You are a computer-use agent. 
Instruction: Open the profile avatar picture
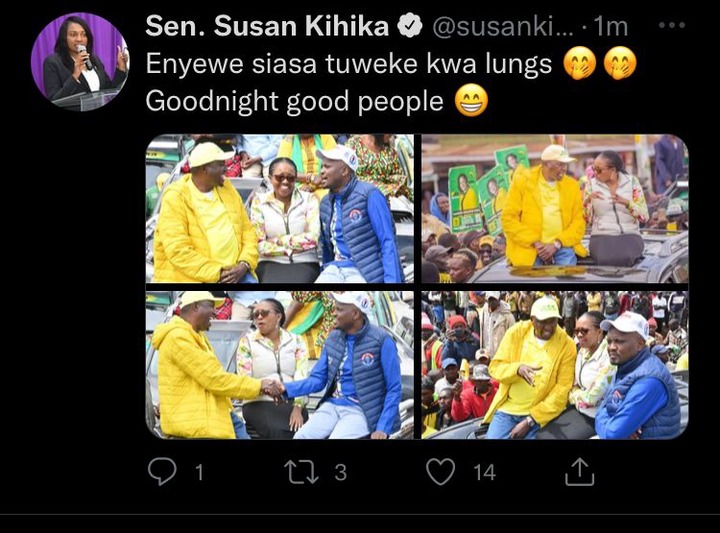click(80, 62)
